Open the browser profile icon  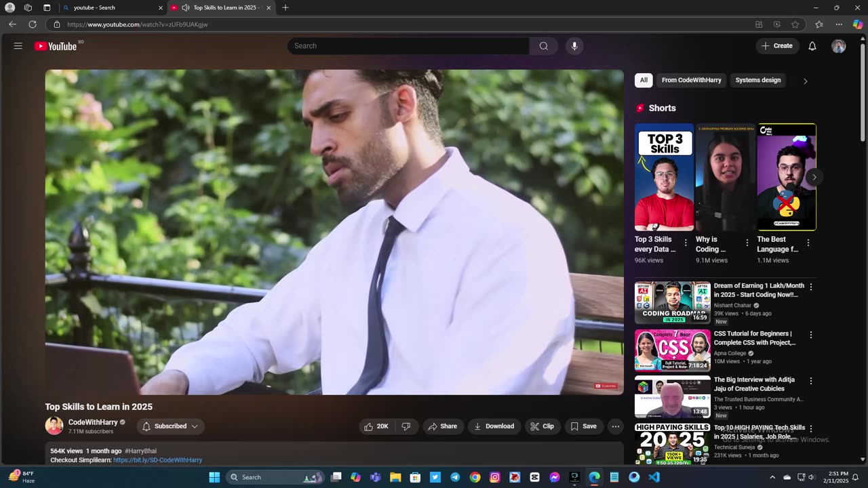[9, 7]
